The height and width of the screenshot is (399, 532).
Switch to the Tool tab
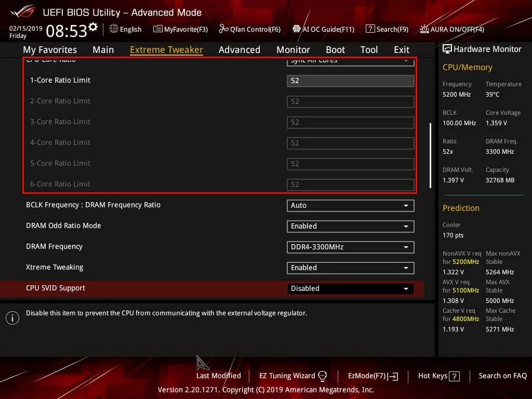pos(369,50)
